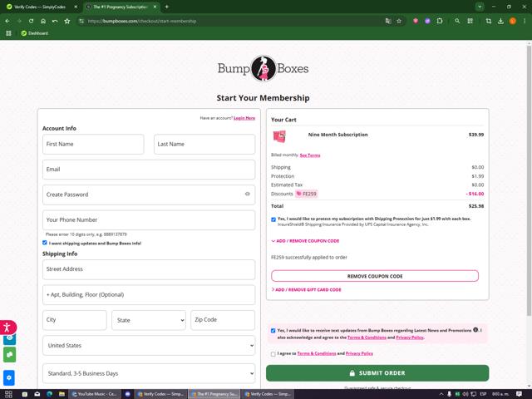This screenshot has height=399, width=532.
Task: Check I agree to Terms & Conditions
Action: (x=273, y=354)
